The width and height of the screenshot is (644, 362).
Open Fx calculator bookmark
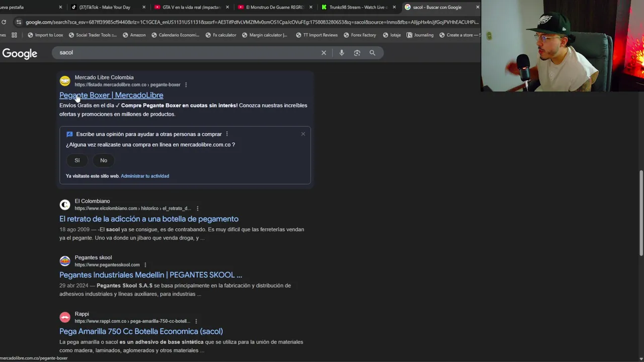[x=221, y=35]
